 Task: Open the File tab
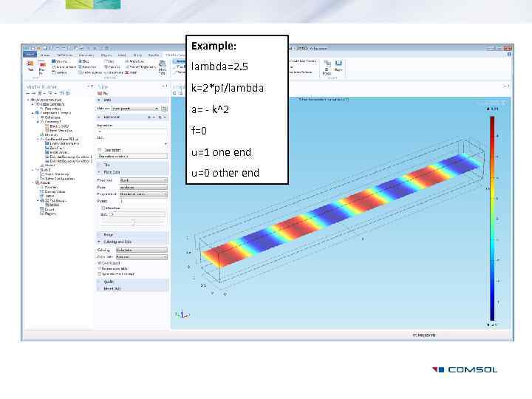(x=30, y=55)
